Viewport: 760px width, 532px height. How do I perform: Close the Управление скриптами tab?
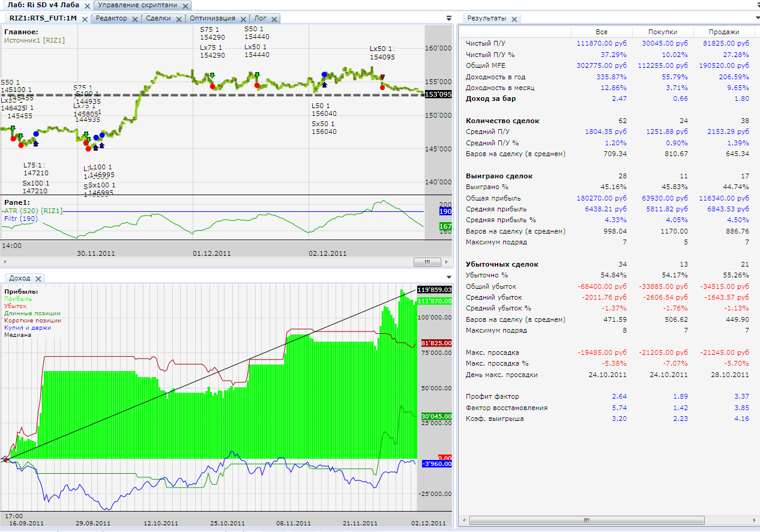pos(186,5)
